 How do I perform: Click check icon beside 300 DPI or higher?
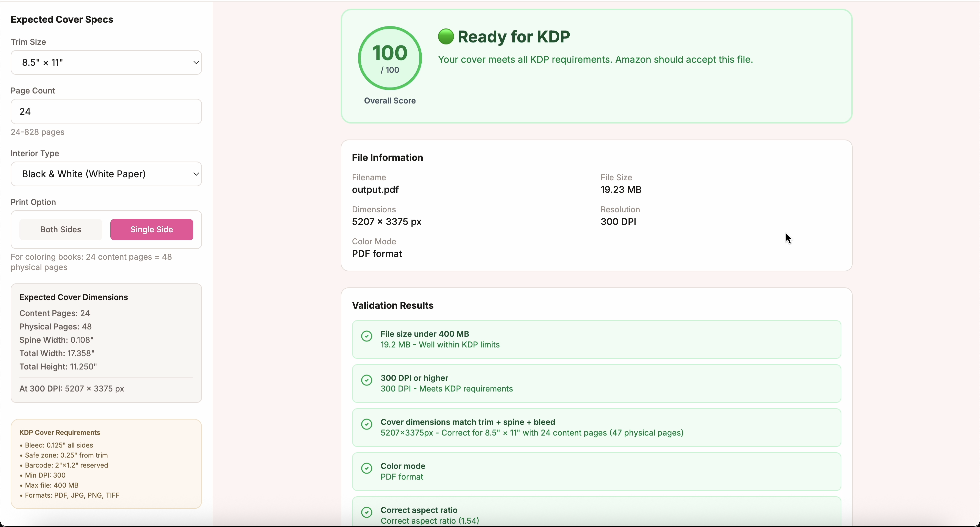click(367, 380)
